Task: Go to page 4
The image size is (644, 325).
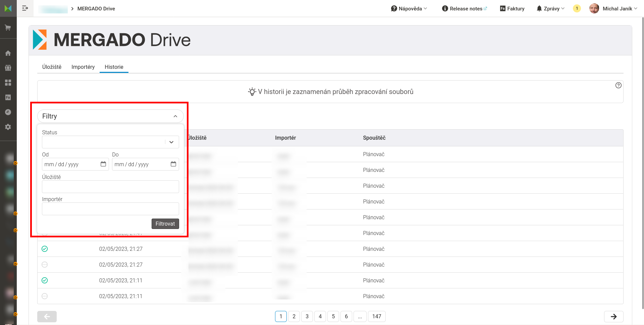Action: tap(320, 316)
